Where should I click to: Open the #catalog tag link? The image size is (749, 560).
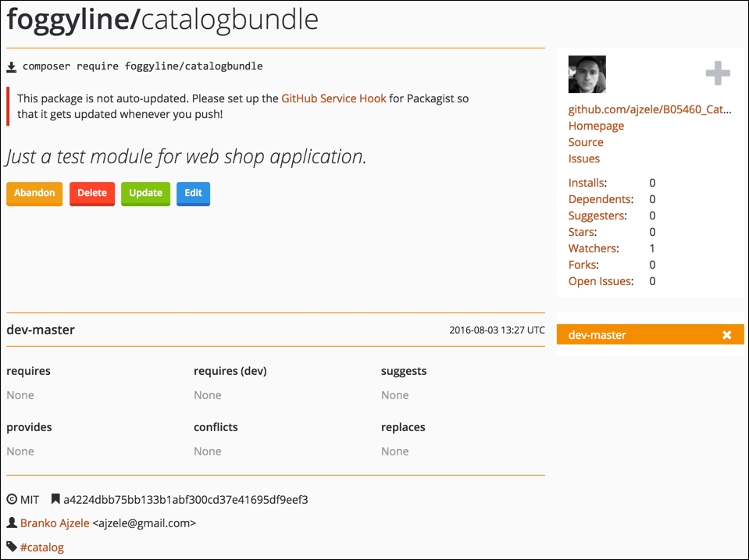tap(42, 547)
